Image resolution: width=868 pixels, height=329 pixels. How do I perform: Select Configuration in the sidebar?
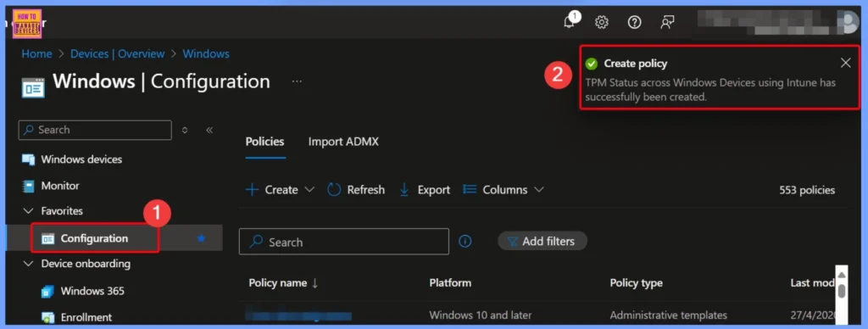(x=94, y=239)
